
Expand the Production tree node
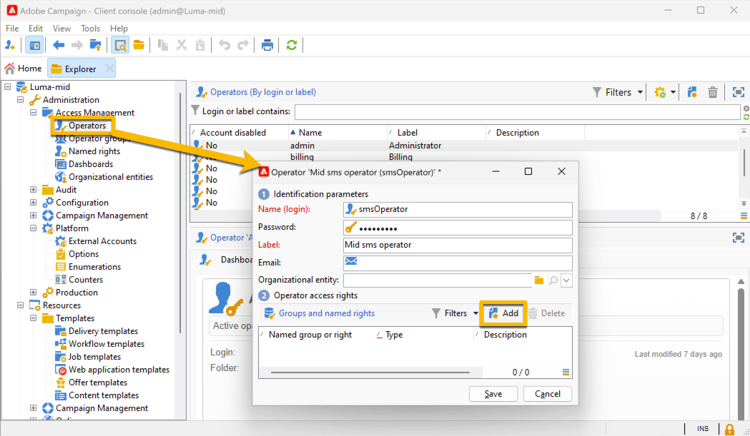point(33,293)
